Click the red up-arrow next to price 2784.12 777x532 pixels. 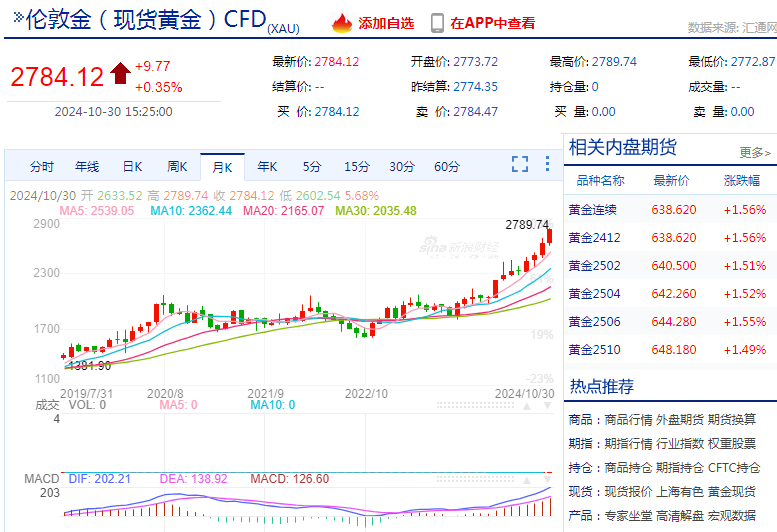(x=120, y=73)
